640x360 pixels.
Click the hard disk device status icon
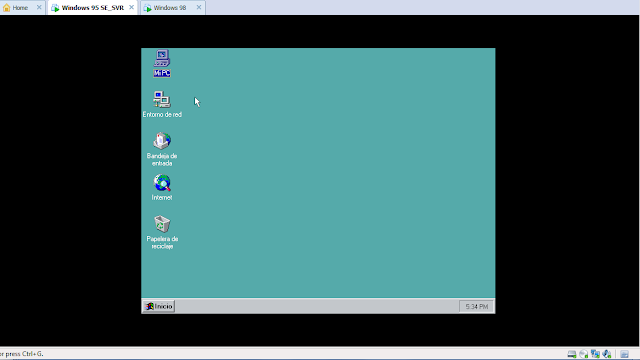[572, 354]
